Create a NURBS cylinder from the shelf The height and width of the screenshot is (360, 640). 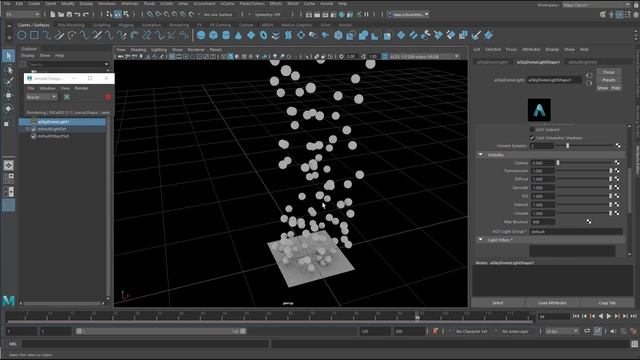point(226,36)
